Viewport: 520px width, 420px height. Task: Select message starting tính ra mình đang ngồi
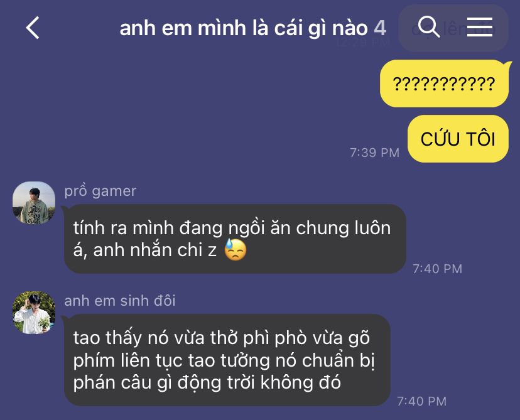(235, 239)
